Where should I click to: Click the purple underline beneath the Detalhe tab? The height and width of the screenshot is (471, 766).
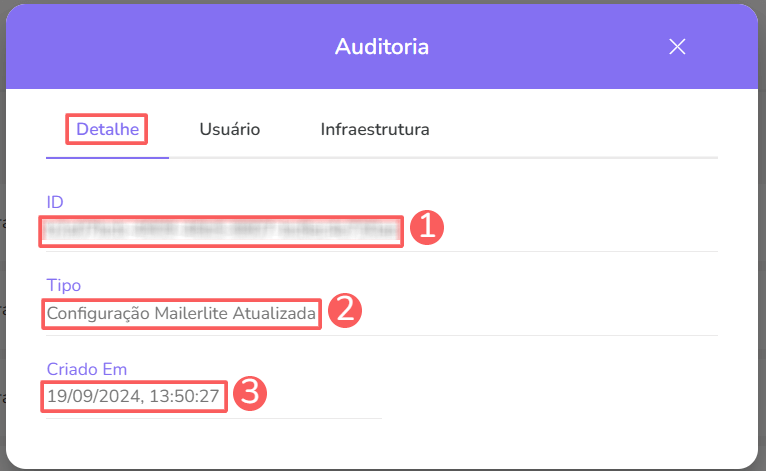coord(107,157)
